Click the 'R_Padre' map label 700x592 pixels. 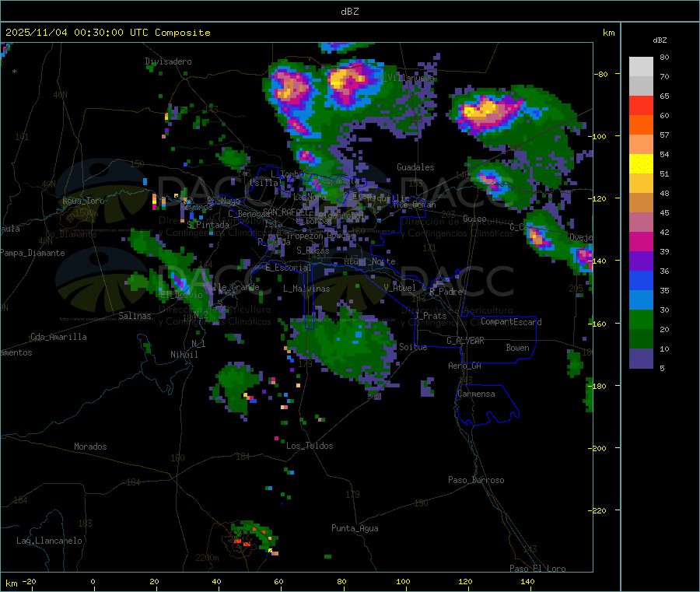click(x=446, y=292)
